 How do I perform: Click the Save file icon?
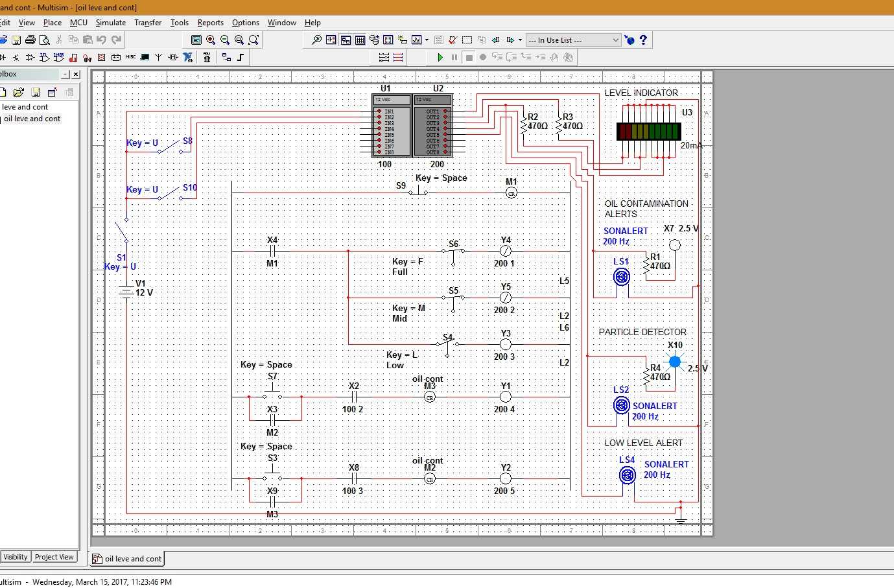(16, 40)
